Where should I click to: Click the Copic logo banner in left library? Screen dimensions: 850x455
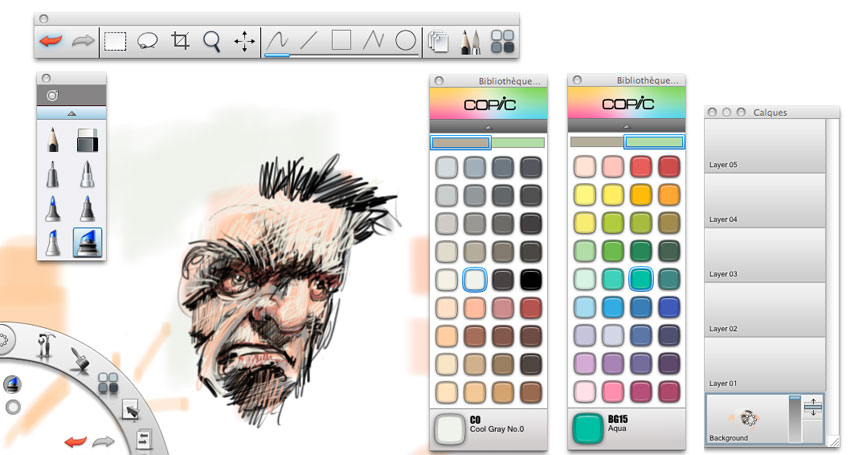coord(488,104)
